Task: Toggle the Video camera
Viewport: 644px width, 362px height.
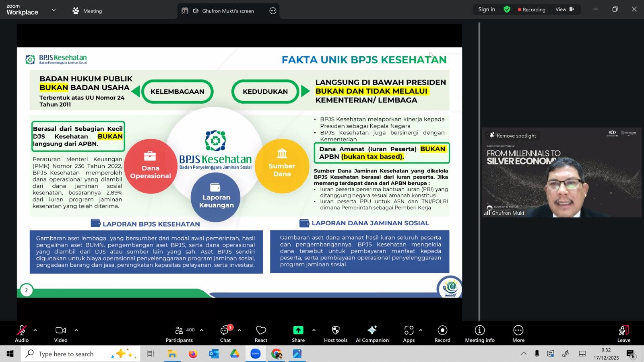Action: click(x=61, y=334)
